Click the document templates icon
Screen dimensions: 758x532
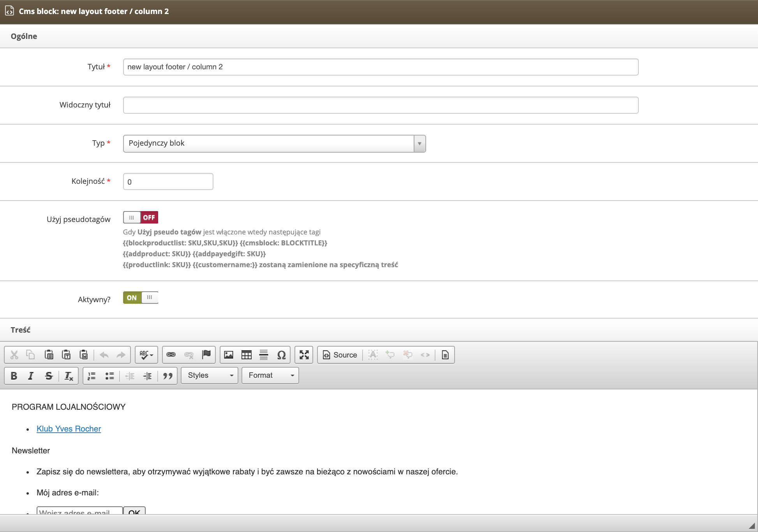point(445,355)
